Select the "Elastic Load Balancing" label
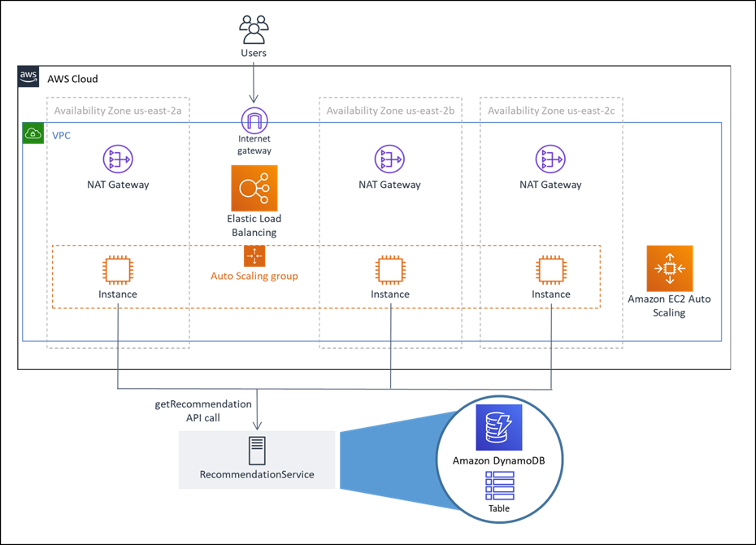Screen dimensions: 756x545 click(x=254, y=225)
